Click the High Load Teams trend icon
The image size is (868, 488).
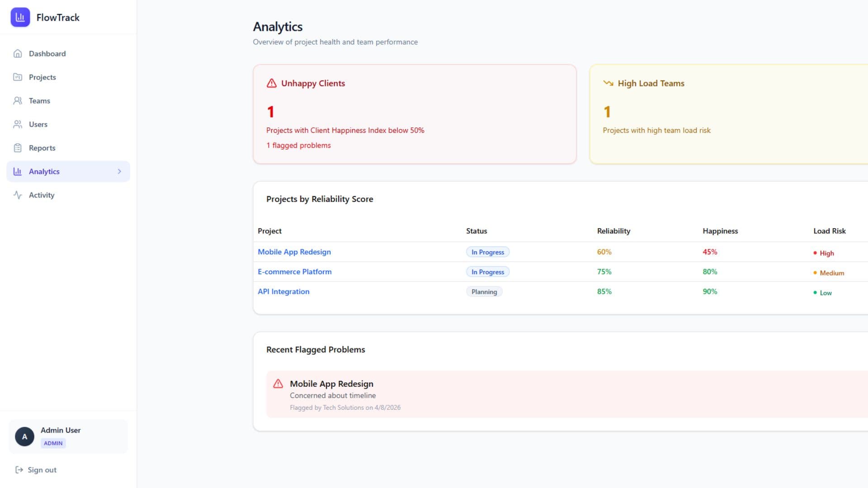point(608,83)
